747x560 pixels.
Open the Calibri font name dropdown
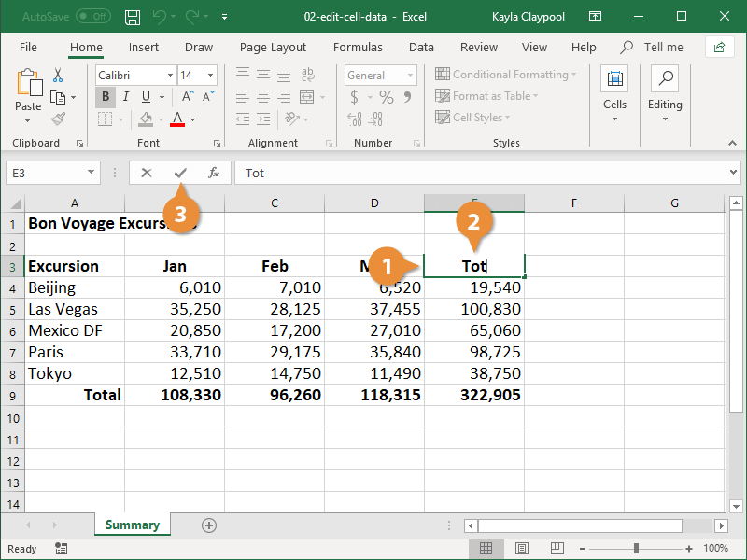[170, 76]
